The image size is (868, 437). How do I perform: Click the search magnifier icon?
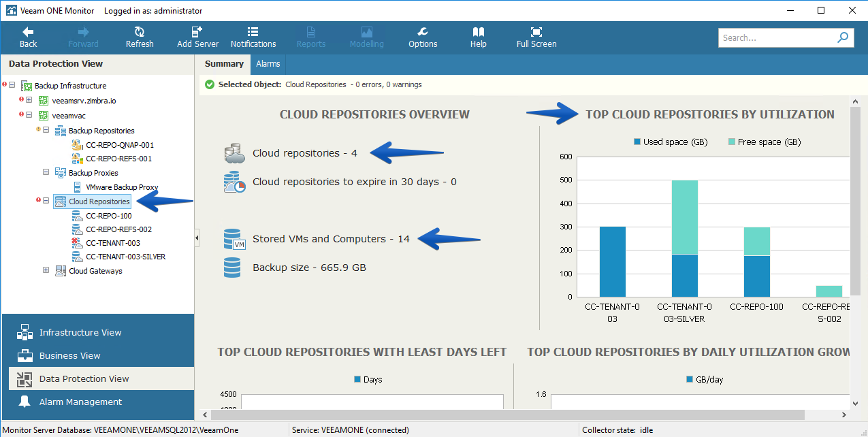[x=843, y=37]
